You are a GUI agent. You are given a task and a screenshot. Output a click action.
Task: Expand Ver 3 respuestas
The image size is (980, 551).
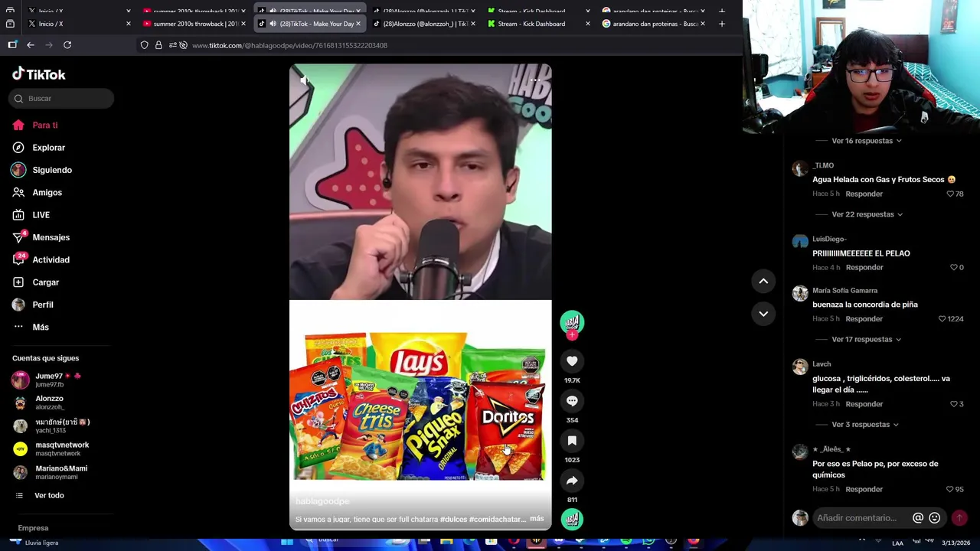[x=865, y=425]
